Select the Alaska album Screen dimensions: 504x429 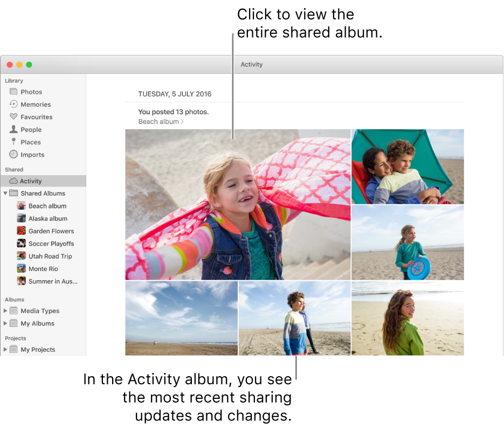tap(47, 218)
